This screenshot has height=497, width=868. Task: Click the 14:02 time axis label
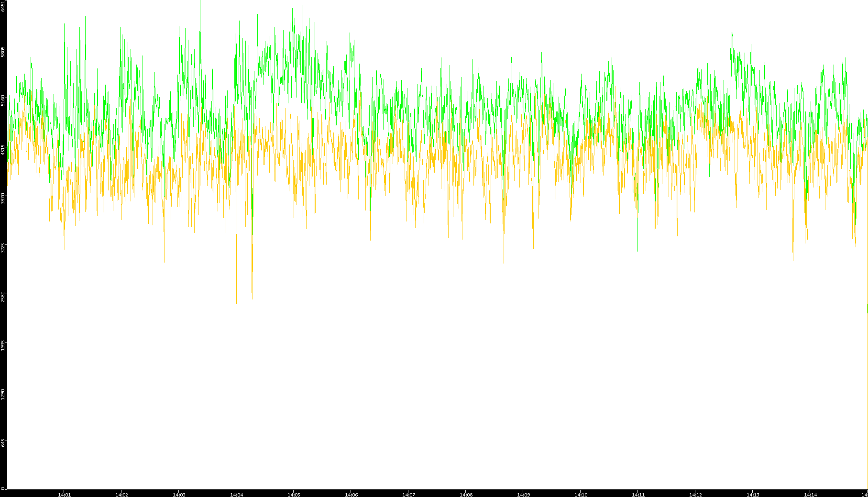(121, 494)
